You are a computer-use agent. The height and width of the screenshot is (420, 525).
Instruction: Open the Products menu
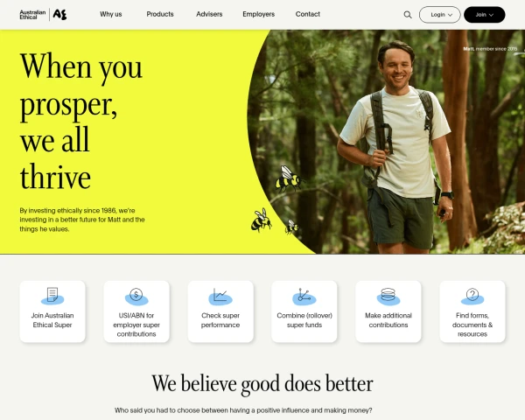[x=160, y=14]
